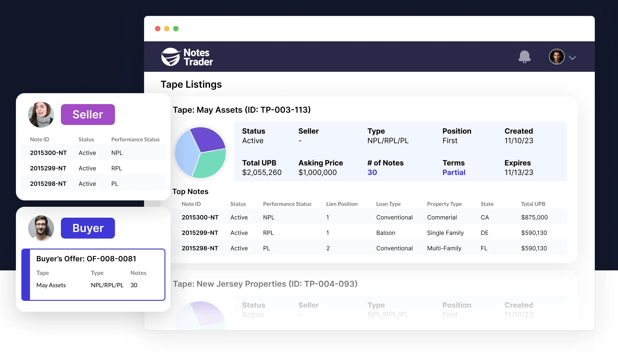The image size is (618, 364).
Task: Click the 'Top Notes' section heading
Action: (x=190, y=191)
